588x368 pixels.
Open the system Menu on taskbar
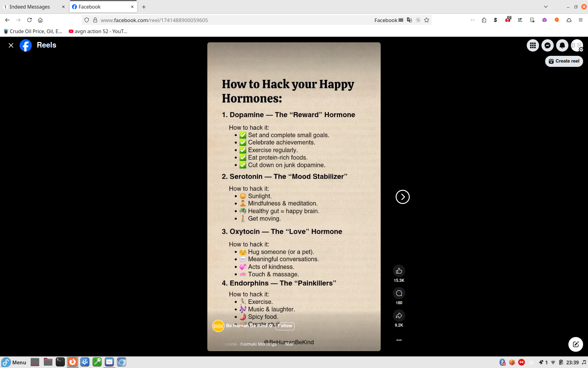14,362
